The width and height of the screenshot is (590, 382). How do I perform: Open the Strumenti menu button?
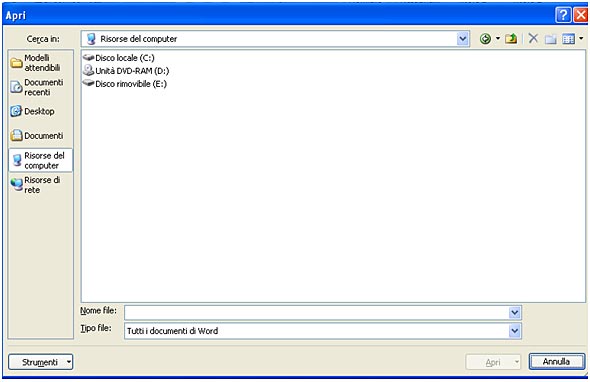click(41, 362)
